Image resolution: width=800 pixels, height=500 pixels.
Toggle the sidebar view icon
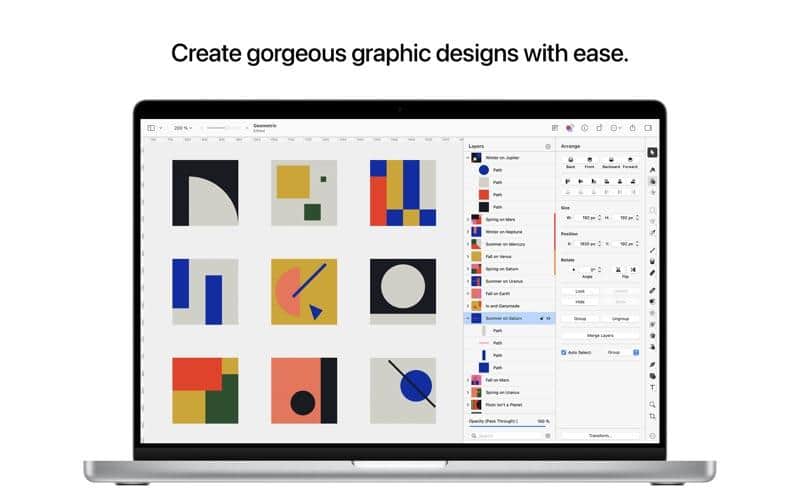[x=152, y=128]
